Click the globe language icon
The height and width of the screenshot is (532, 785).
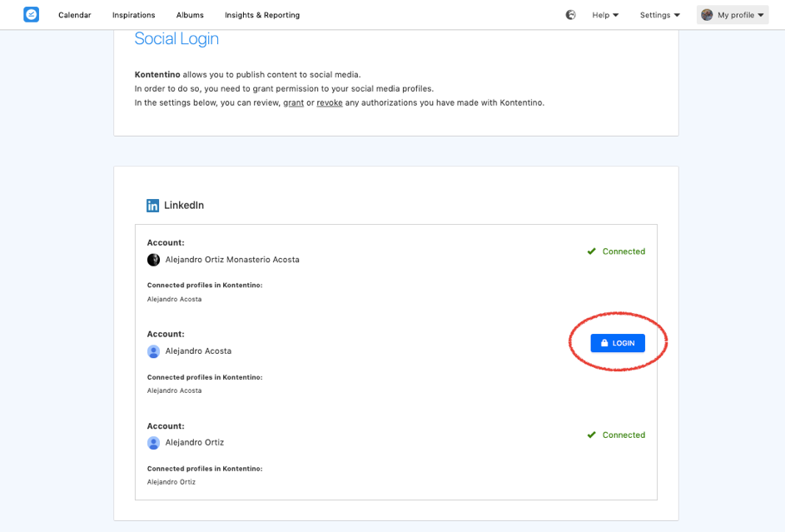[x=571, y=15]
